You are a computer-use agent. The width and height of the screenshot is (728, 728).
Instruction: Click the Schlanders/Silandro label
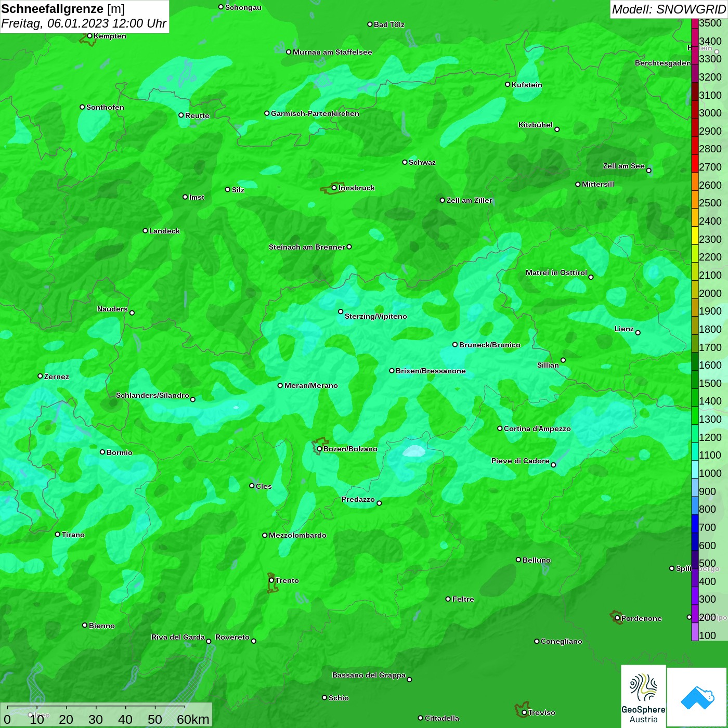coord(152,395)
